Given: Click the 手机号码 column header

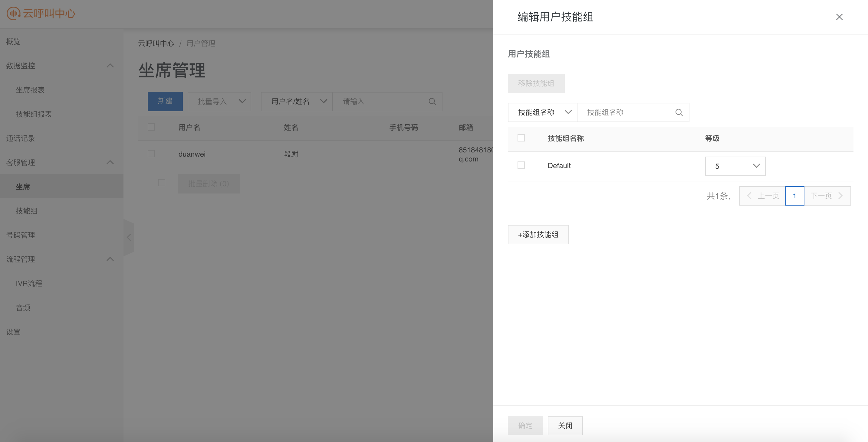Looking at the screenshot, I should (x=404, y=128).
